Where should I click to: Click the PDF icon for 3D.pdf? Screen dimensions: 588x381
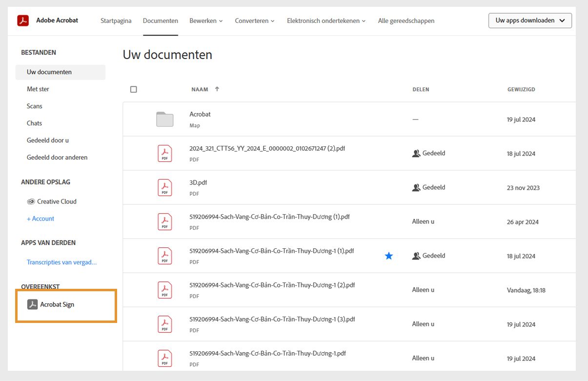pos(165,188)
